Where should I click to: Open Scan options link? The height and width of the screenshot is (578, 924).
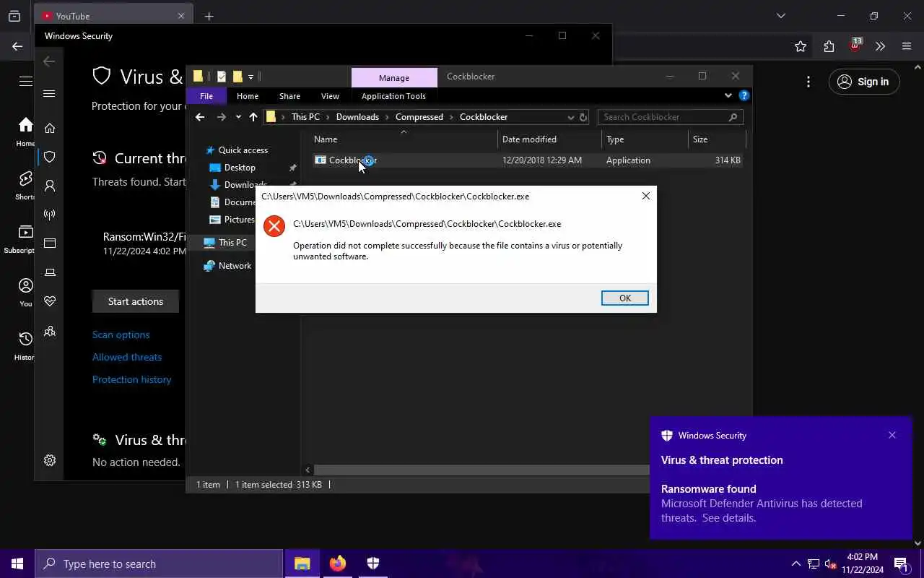tap(121, 335)
